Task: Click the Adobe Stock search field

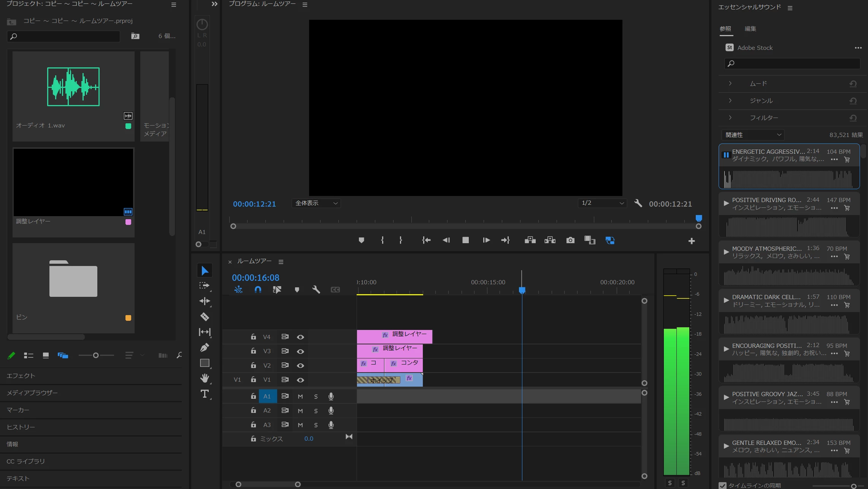Action: click(x=793, y=64)
